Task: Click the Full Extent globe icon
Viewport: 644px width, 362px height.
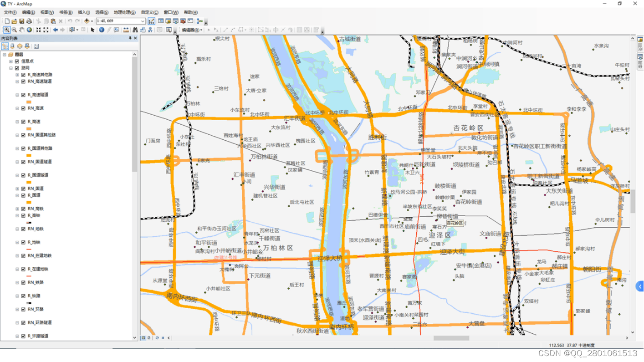Action: pyautogui.click(x=29, y=30)
